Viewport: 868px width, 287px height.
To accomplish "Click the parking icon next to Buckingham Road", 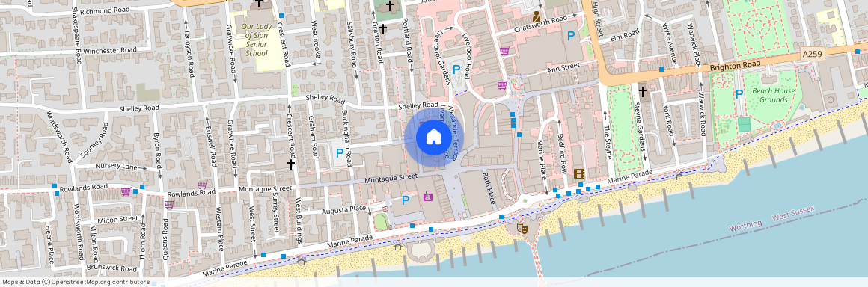I will 339,153.
